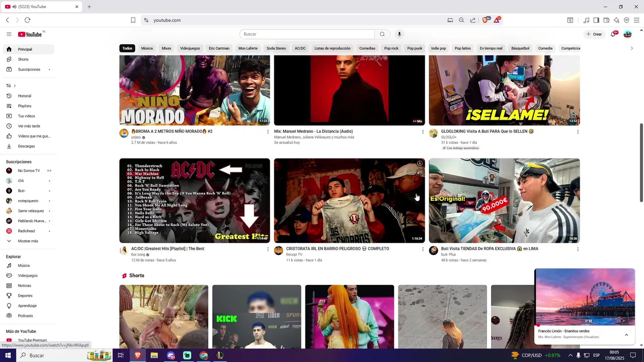Open Leo AI sparkle icon

[616, 20]
